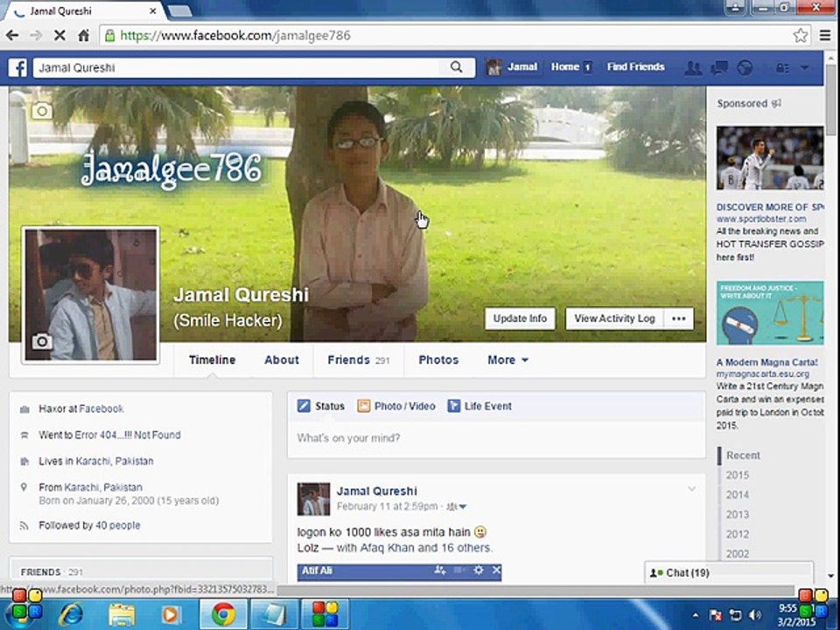Open the Chat (19) bar
Image resolution: width=840 pixels, height=630 pixels.
pyautogui.click(x=729, y=572)
